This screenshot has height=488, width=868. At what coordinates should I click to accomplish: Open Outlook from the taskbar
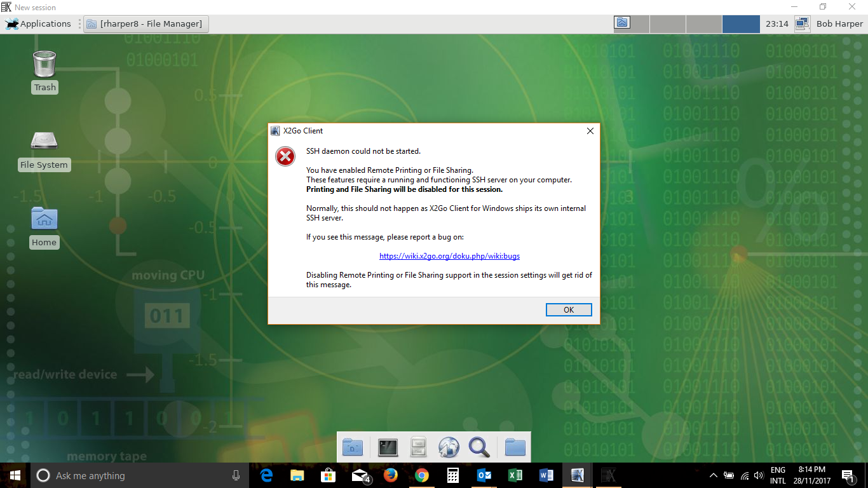[x=484, y=475]
